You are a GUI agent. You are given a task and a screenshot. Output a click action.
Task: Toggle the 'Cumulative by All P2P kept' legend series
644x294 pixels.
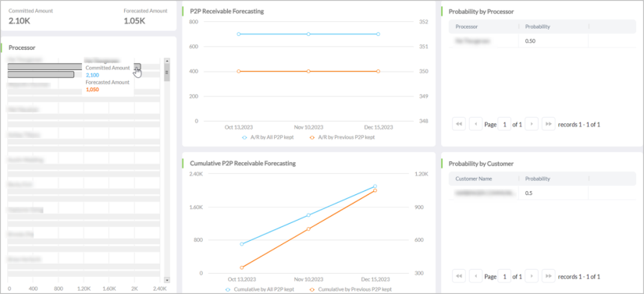click(x=260, y=289)
